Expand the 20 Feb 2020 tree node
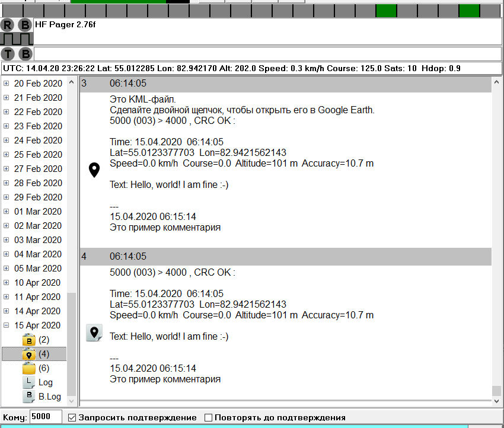The width and height of the screenshot is (504, 428). coord(7,84)
